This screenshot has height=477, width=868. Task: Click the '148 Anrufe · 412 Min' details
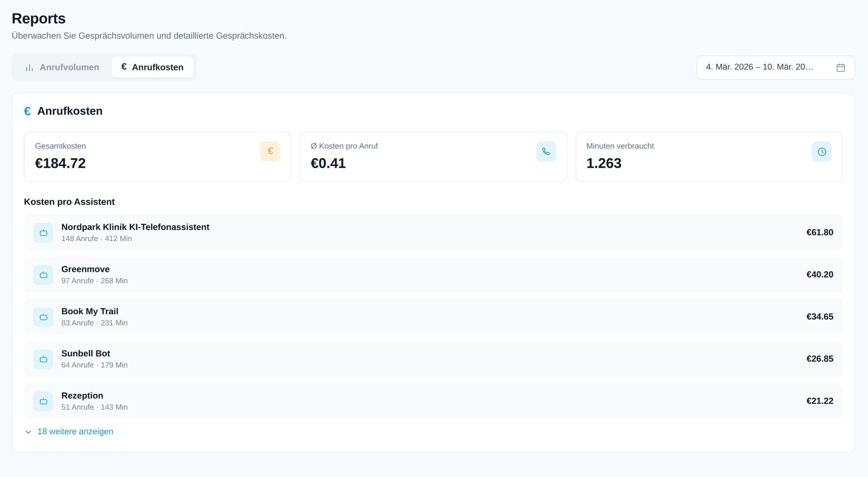pyautogui.click(x=97, y=239)
